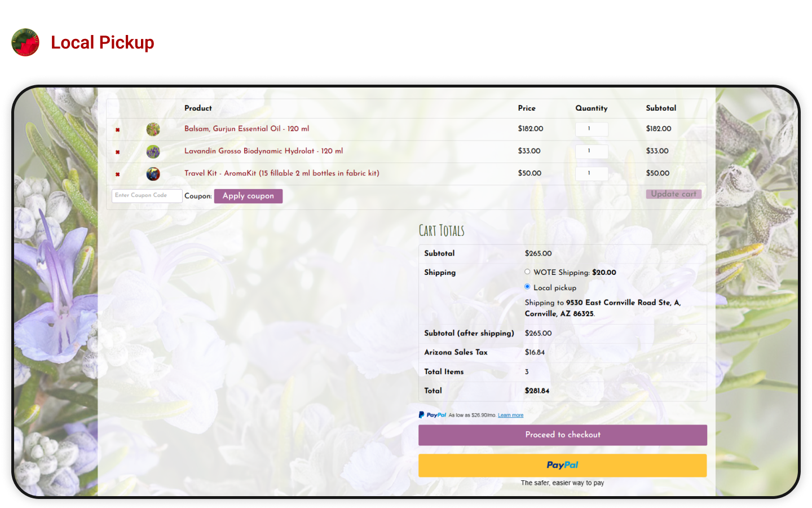Click quantity field for Travel Kit AromaKit

point(591,173)
